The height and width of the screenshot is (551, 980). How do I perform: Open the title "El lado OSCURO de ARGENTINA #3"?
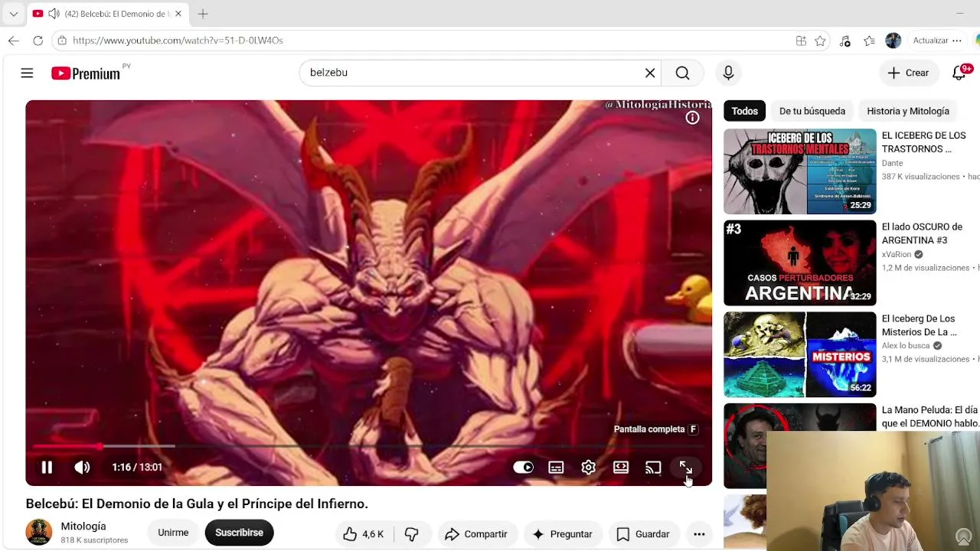click(922, 233)
